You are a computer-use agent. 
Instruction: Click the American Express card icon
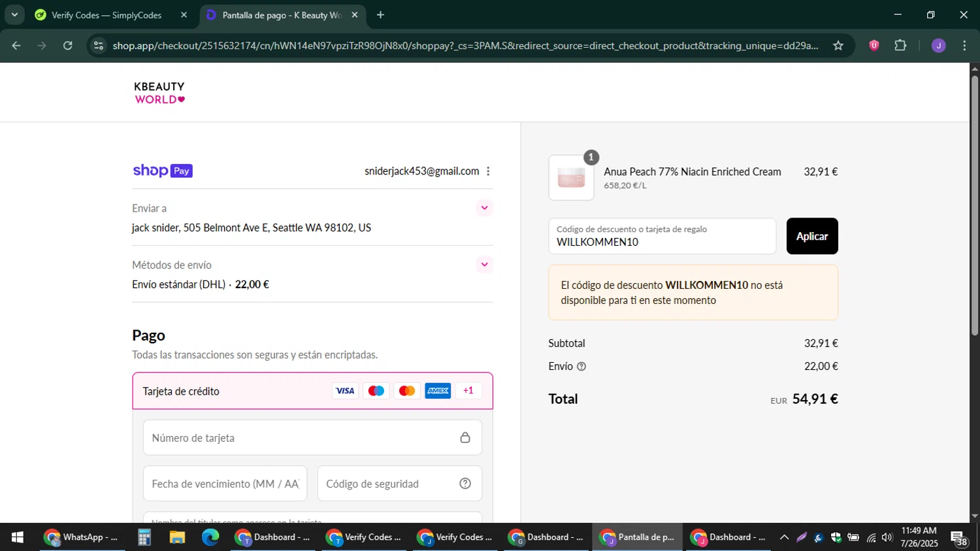(x=438, y=391)
